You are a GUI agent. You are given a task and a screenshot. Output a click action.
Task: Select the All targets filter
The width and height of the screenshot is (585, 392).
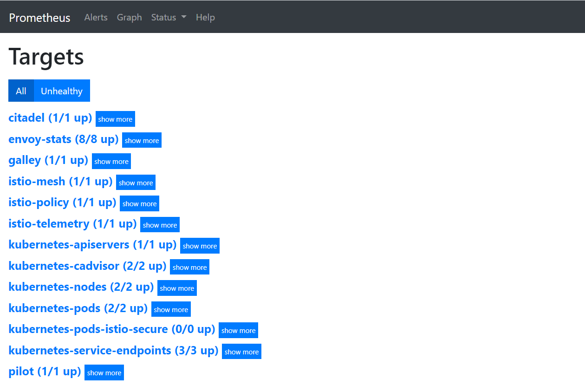pos(21,91)
